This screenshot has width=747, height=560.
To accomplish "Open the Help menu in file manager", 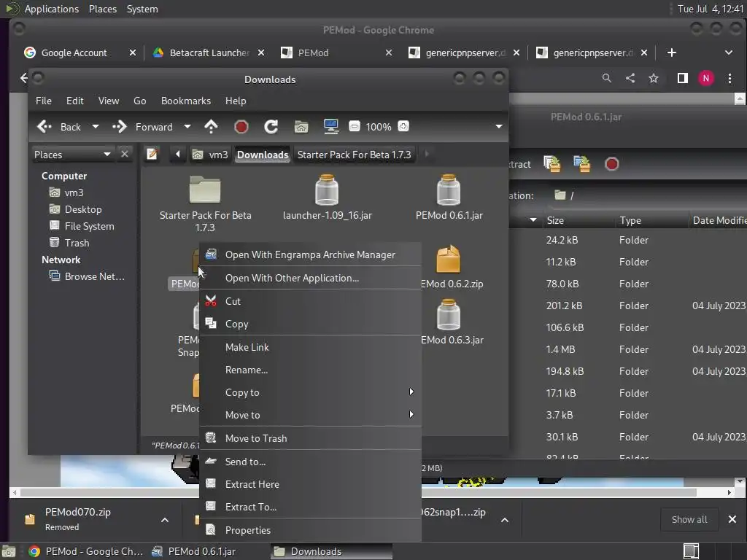I will pos(236,101).
